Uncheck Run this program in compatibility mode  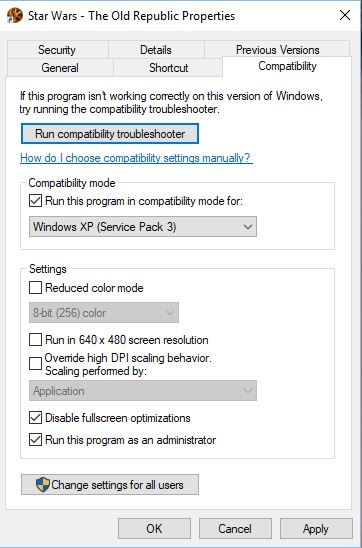click(x=35, y=201)
